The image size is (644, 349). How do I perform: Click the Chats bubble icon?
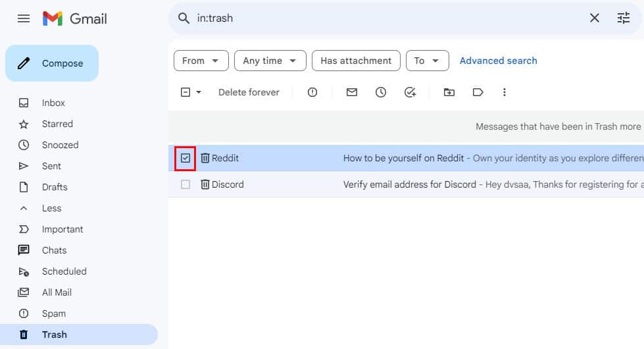click(x=24, y=250)
